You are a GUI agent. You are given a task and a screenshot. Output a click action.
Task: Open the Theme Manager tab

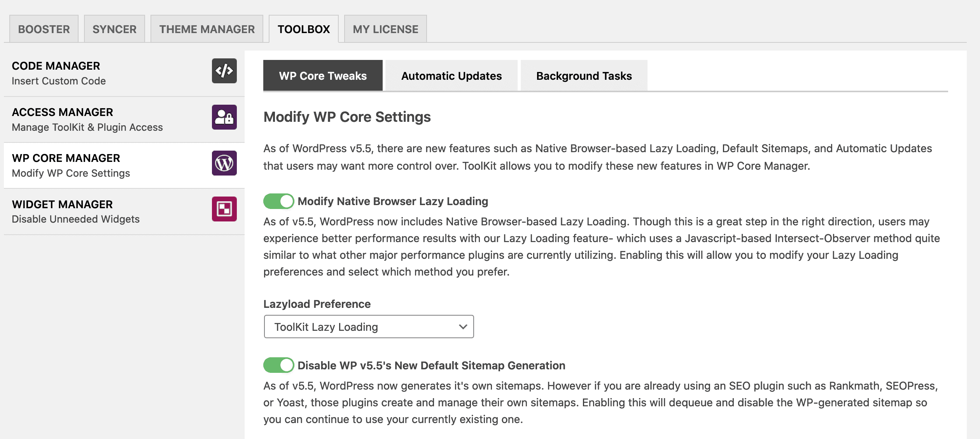point(207,29)
